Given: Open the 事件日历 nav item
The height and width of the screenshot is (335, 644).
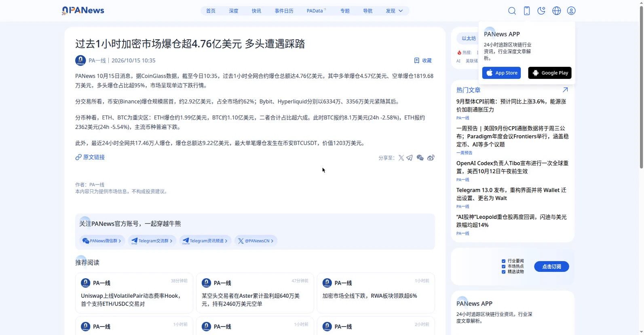Looking at the screenshot, I should click(284, 11).
